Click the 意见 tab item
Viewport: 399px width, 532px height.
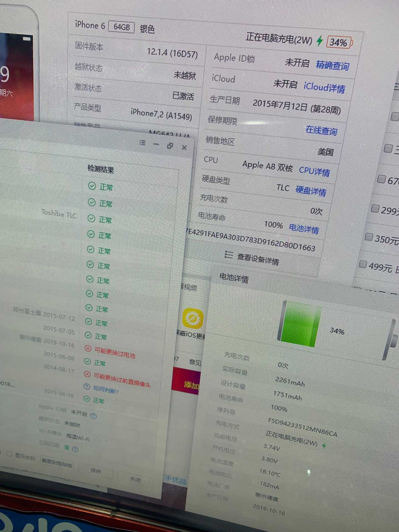coord(195,362)
